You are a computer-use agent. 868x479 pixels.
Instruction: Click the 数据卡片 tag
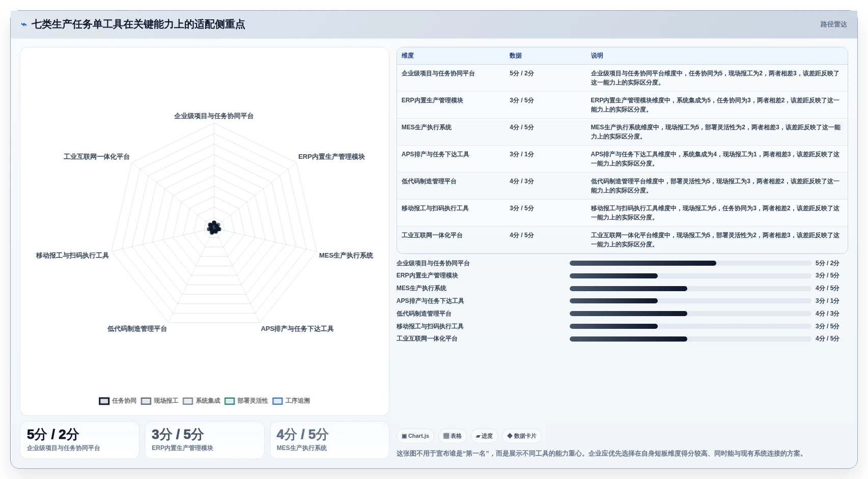point(522,436)
